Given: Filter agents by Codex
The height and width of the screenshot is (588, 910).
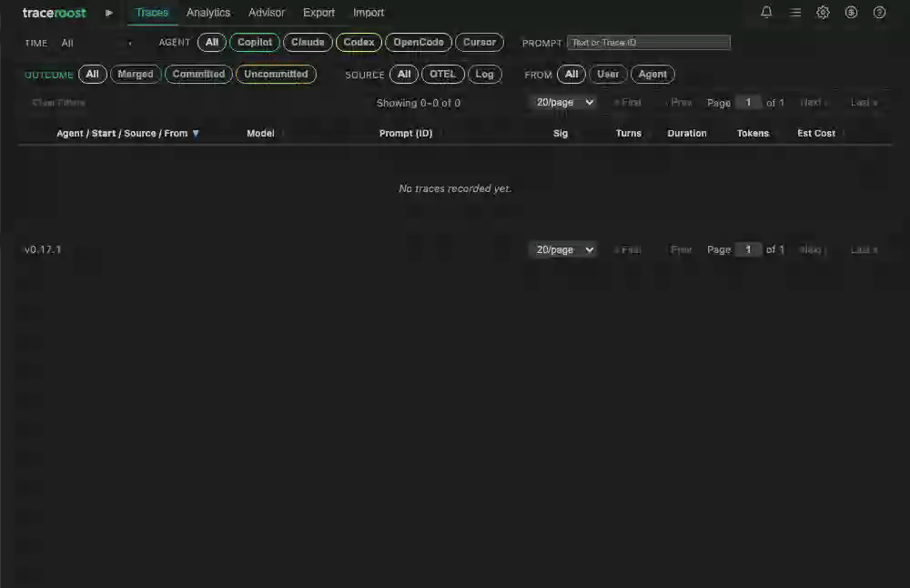Looking at the screenshot, I should tap(359, 43).
